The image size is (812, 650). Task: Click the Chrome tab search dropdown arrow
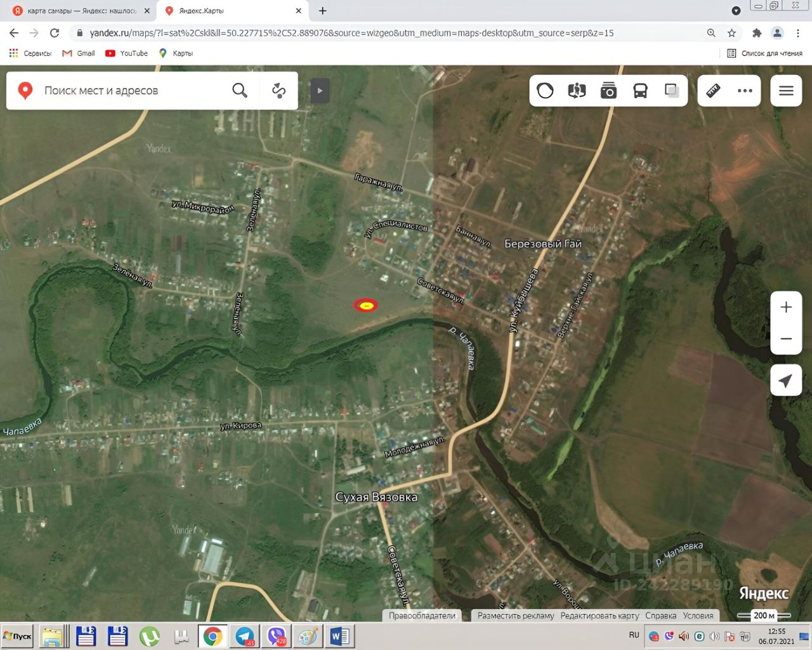(736, 11)
